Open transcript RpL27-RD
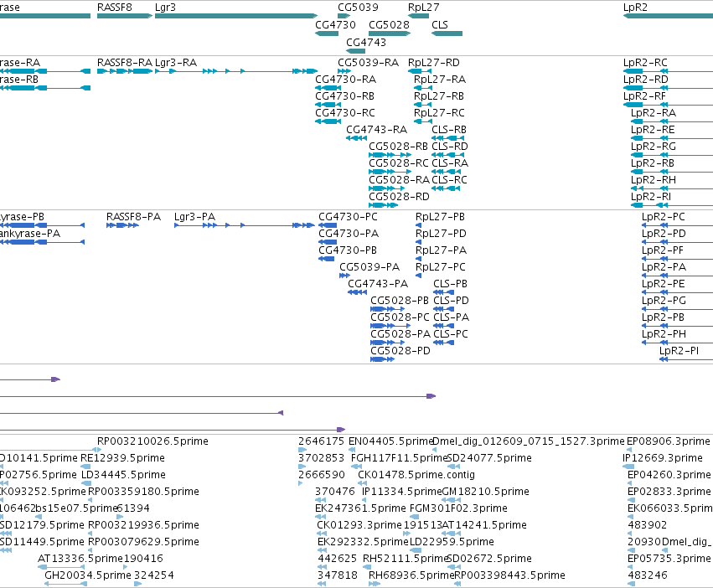The height and width of the screenshot is (588, 713). tap(434, 62)
